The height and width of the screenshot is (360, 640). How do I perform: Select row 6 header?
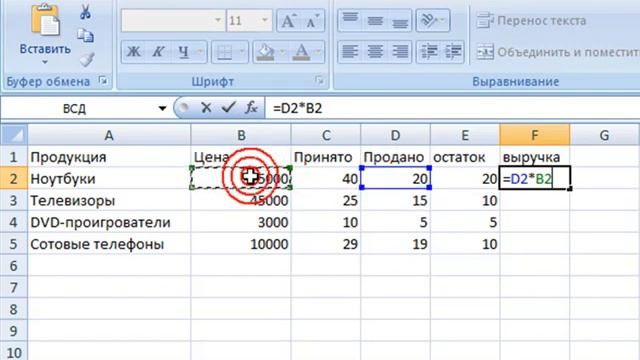14,266
